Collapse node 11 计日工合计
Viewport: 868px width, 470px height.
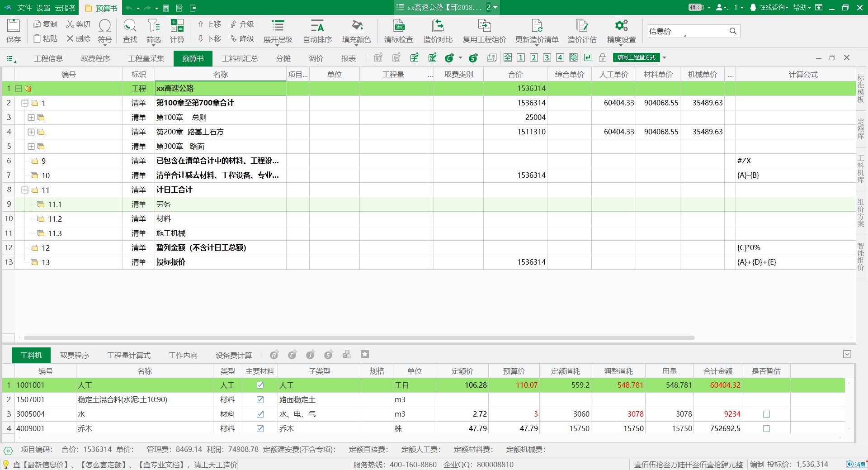coord(25,190)
